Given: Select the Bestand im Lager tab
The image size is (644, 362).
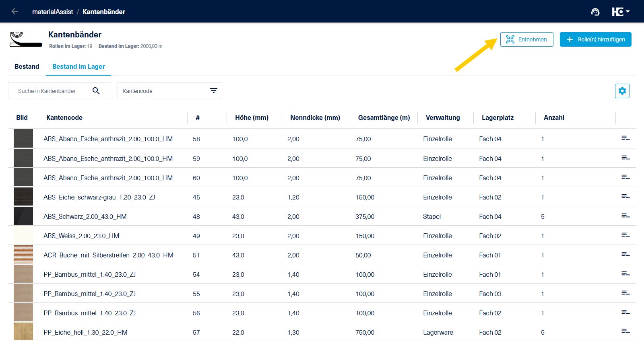Looking at the screenshot, I should [78, 67].
